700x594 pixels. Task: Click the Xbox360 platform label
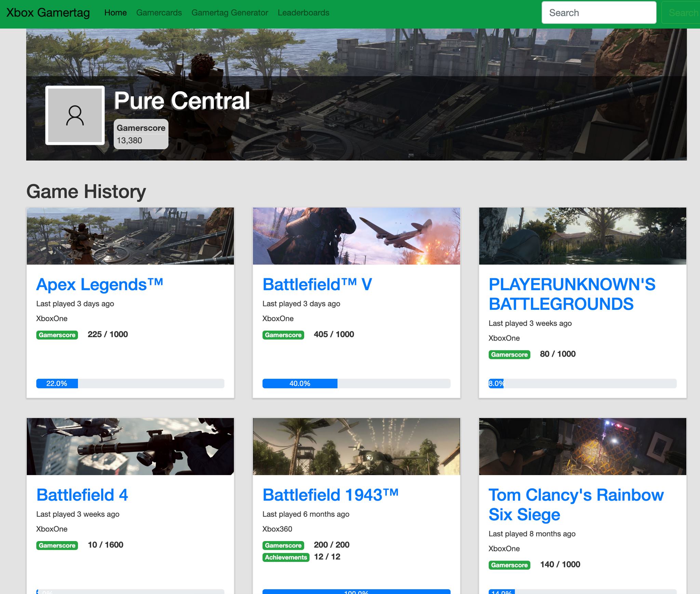pos(277,529)
